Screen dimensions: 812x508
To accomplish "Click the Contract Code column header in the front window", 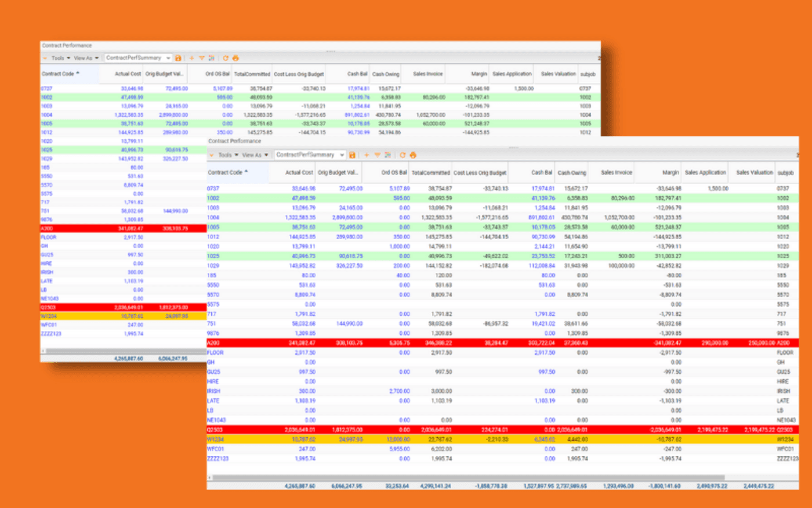I will click(x=225, y=172).
